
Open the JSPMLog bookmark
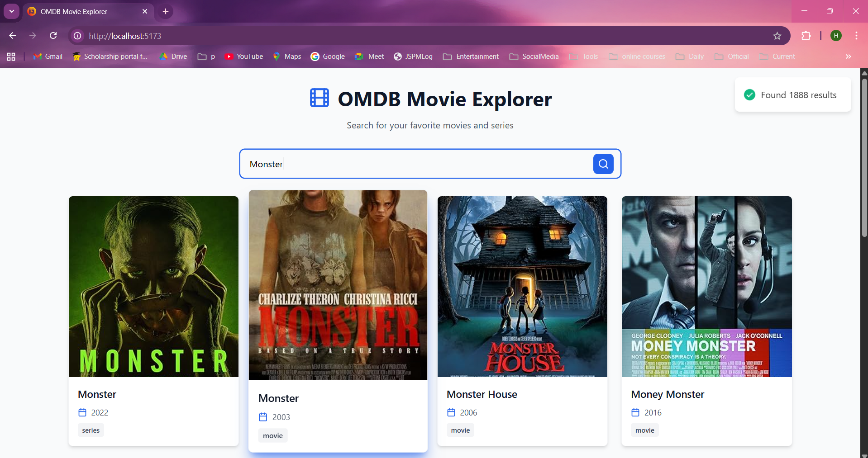[413, 57]
